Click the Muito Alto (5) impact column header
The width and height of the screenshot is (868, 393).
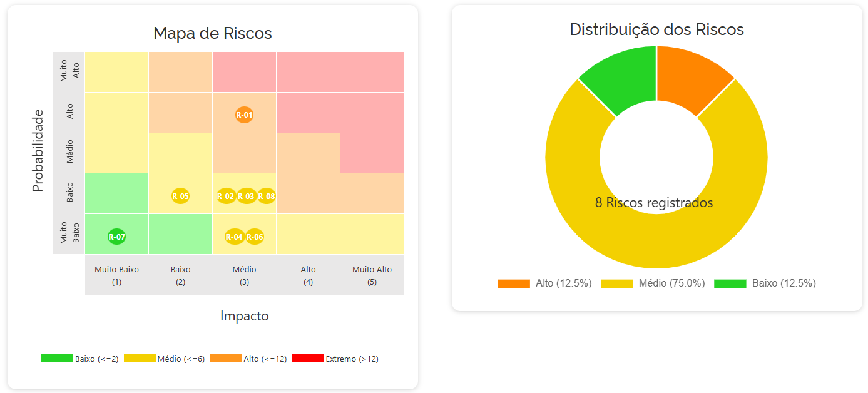coord(372,275)
